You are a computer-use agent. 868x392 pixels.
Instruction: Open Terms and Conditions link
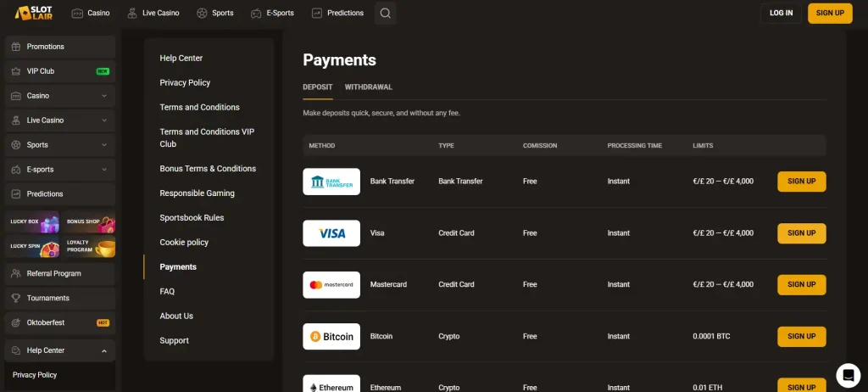(199, 107)
